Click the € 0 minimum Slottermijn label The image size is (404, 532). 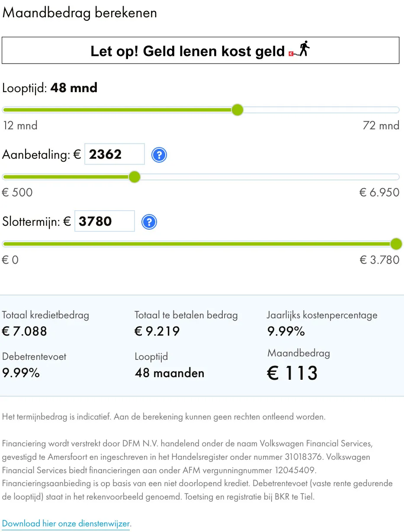tap(10, 260)
